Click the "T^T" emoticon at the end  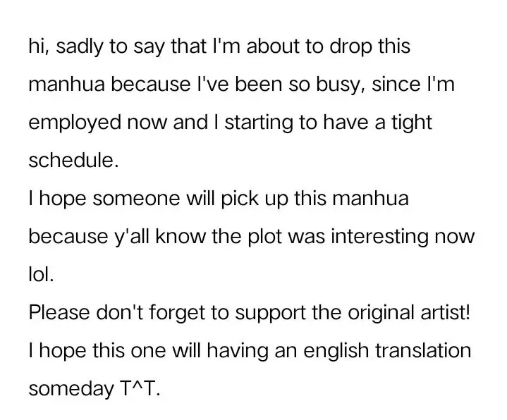[x=138, y=388]
